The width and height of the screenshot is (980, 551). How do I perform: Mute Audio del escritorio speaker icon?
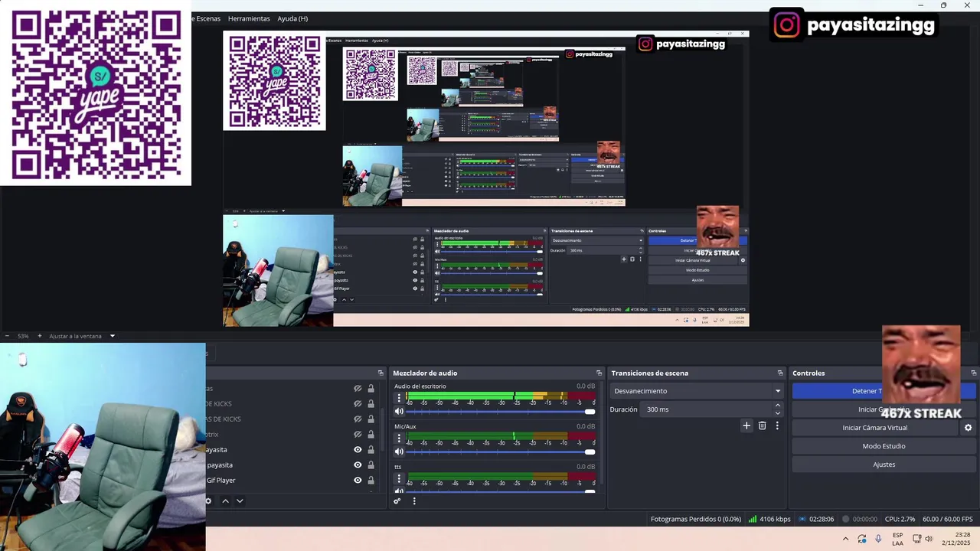click(399, 412)
